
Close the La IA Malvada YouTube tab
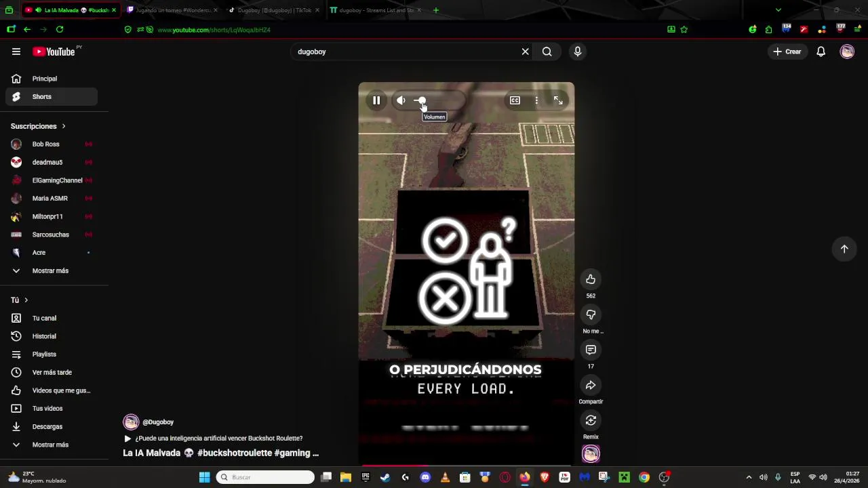[x=113, y=10]
